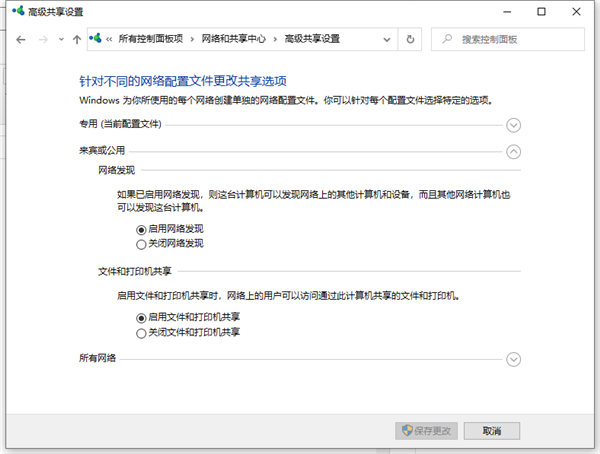Image resolution: width=600 pixels, height=454 pixels.
Task: Open the recent locations dropdown arrow
Action: (x=60, y=39)
